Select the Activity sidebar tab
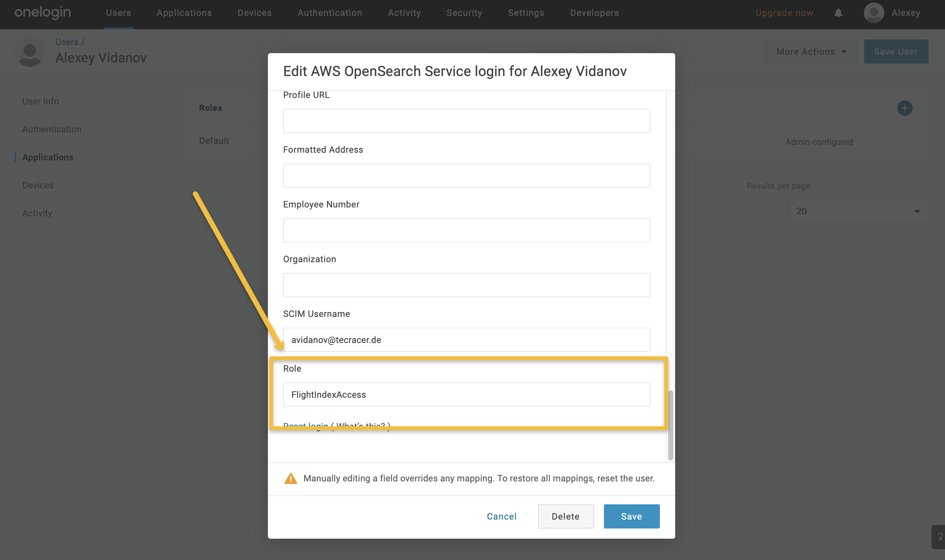The height and width of the screenshot is (560, 945). click(37, 213)
